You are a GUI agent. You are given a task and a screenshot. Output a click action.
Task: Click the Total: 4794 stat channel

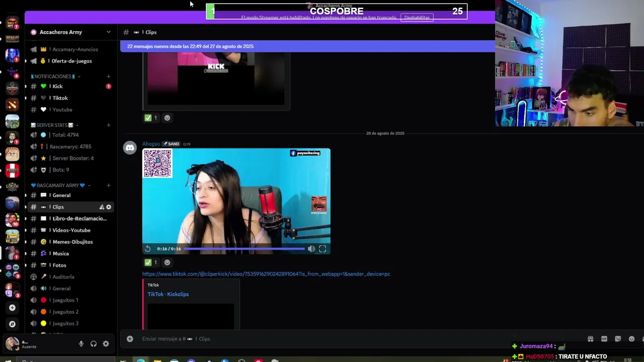click(x=70, y=135)
